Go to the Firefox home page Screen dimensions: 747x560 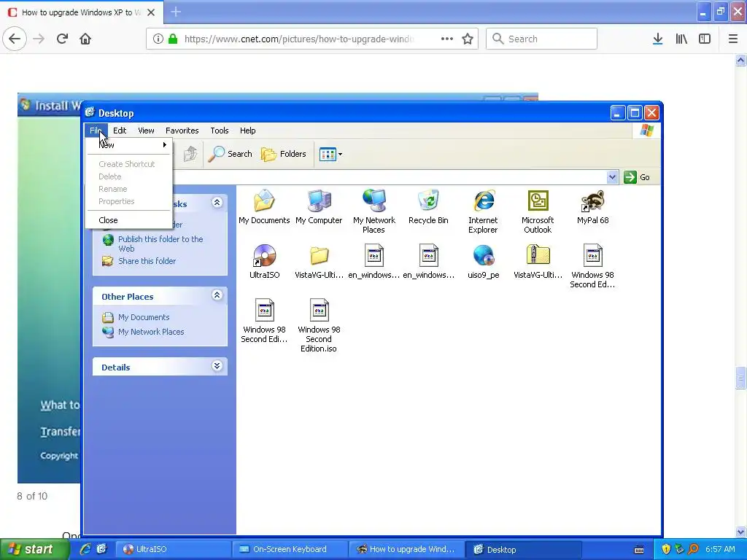coord(85,39)
